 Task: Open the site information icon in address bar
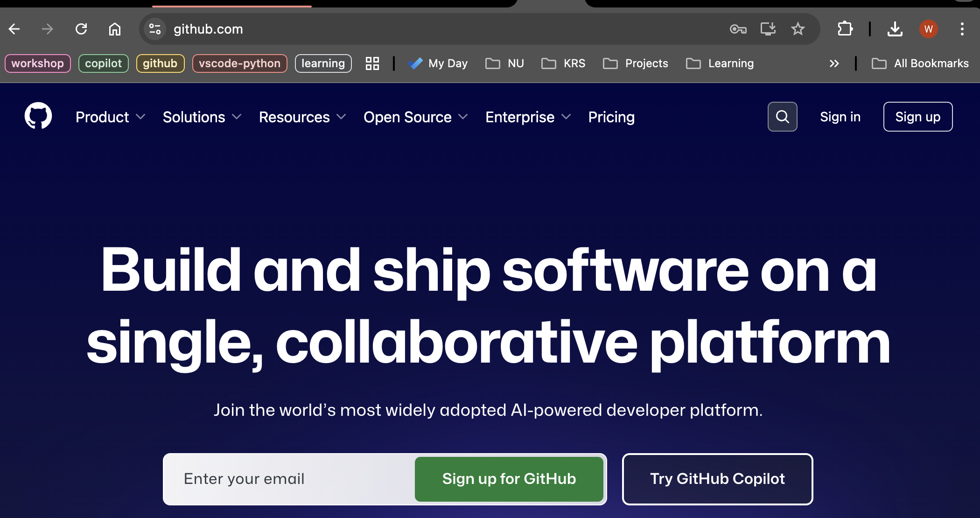click(155, 29)
